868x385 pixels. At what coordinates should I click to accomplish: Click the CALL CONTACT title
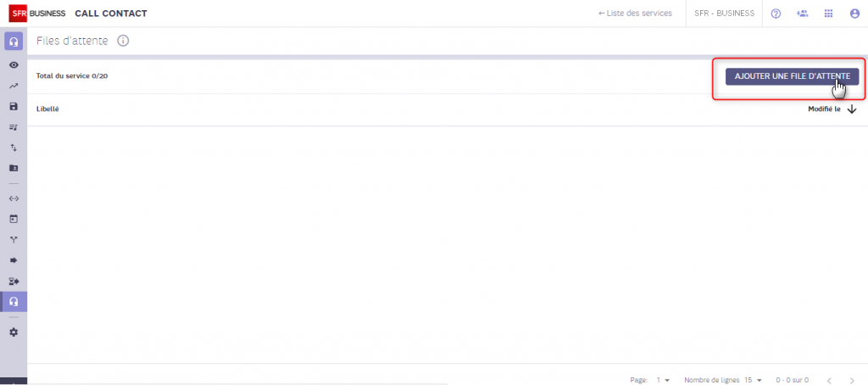(x=111, y=14)
